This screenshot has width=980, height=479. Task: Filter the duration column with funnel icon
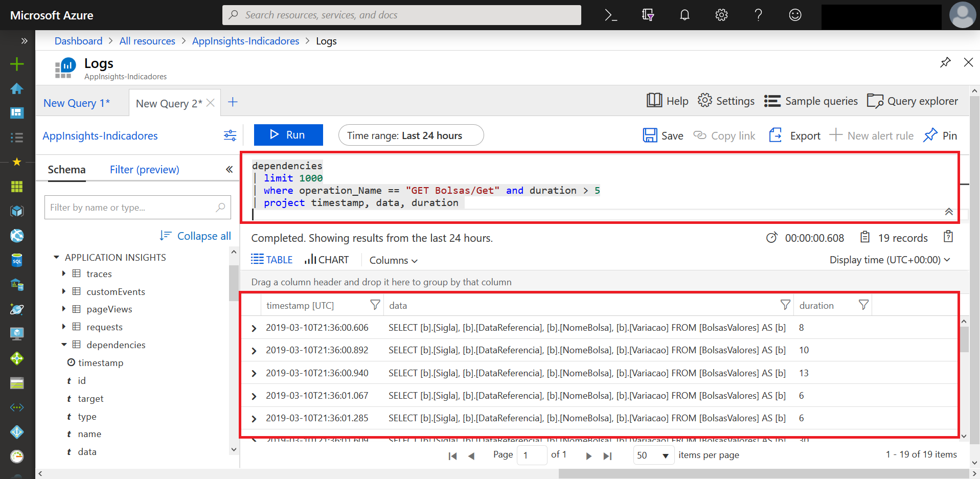click(x=863, y=305)
